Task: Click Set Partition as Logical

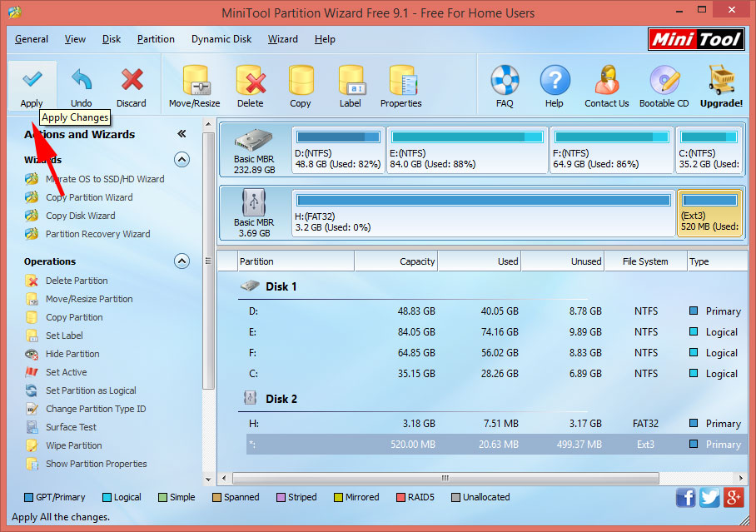Action: [x=91, y=390]
